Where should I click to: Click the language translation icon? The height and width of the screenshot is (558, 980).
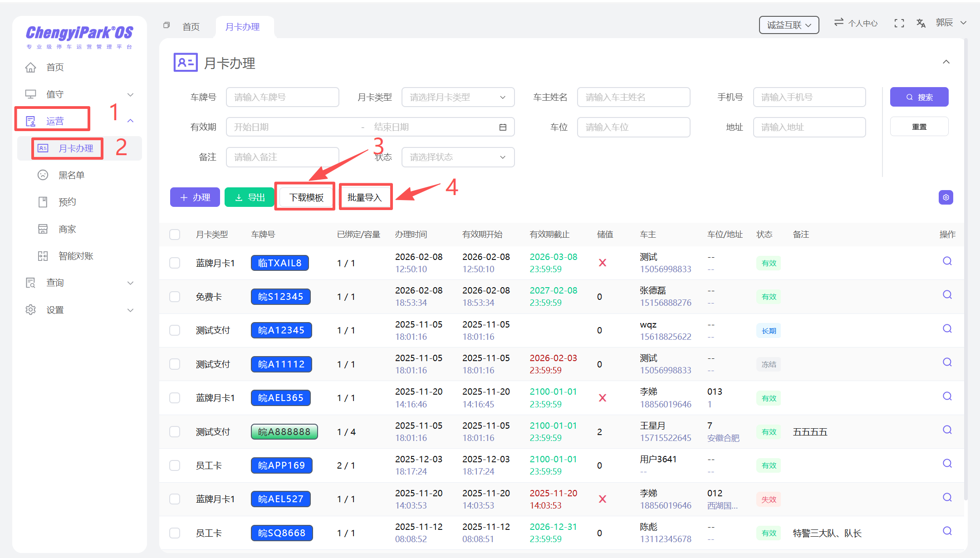coord(921,23)
